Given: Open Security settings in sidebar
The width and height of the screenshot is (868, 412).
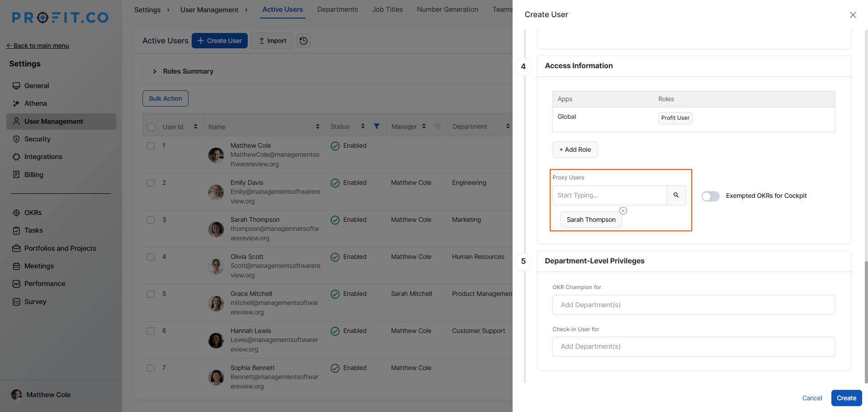Looking at the screenshot, I should (37, 139).
